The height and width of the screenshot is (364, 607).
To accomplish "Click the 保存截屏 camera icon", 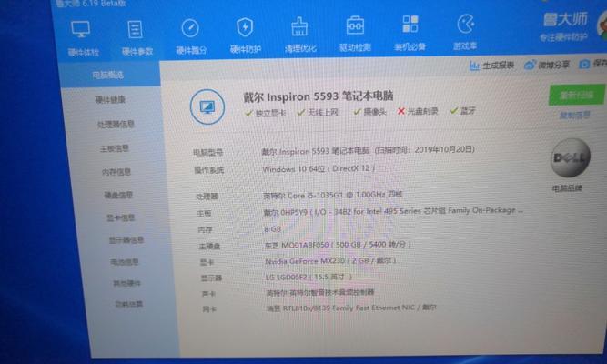I will tap(584, 64).
